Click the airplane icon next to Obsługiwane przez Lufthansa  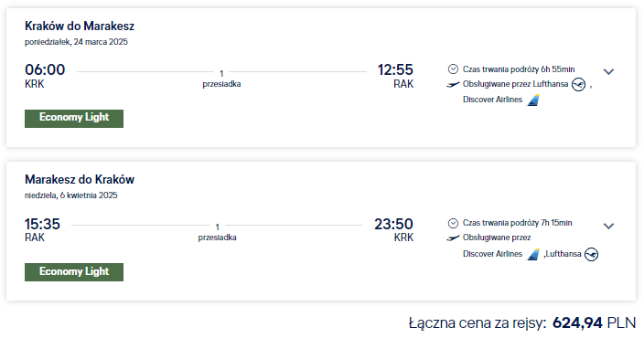pos(453,84)
